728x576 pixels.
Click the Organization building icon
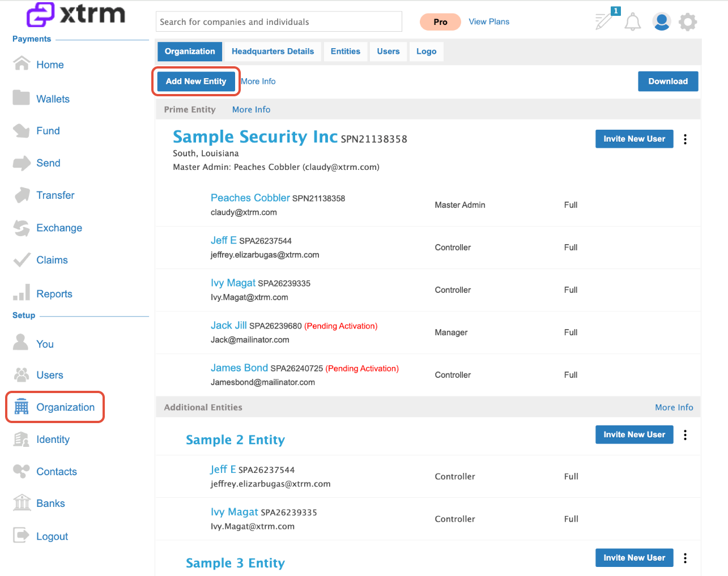tap(22, 407)
